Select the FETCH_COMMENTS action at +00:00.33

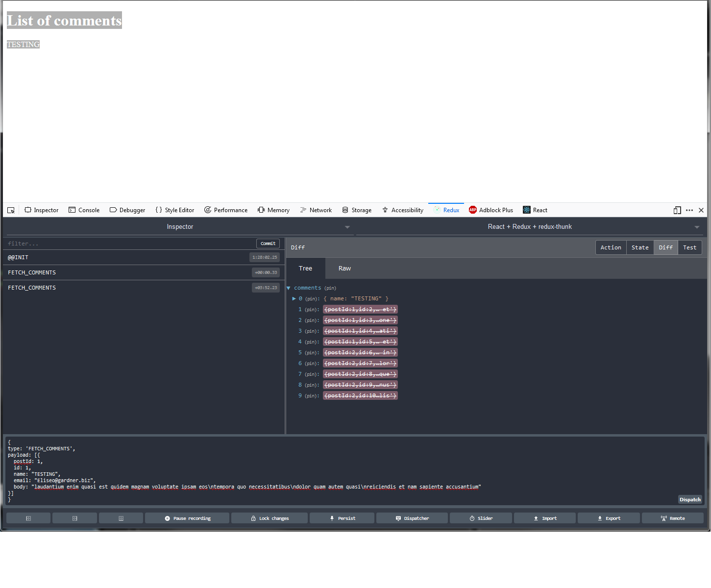[144, 272]
